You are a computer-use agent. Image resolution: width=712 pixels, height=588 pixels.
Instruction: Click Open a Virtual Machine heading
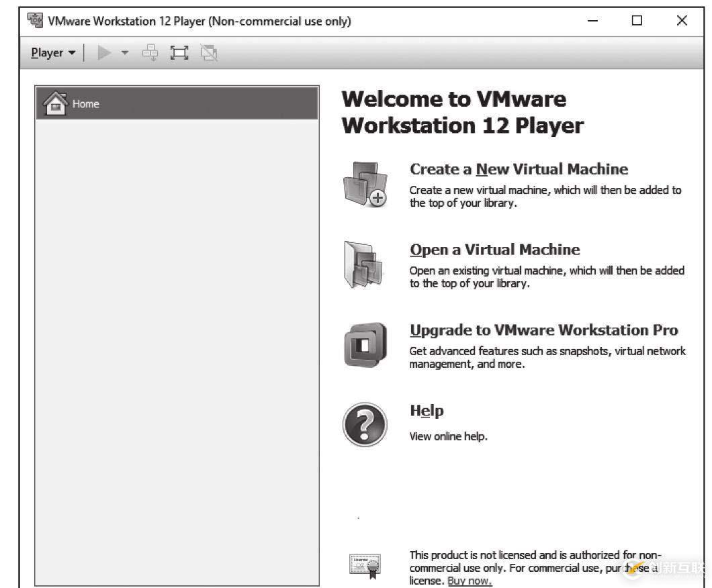coord(495,249)
